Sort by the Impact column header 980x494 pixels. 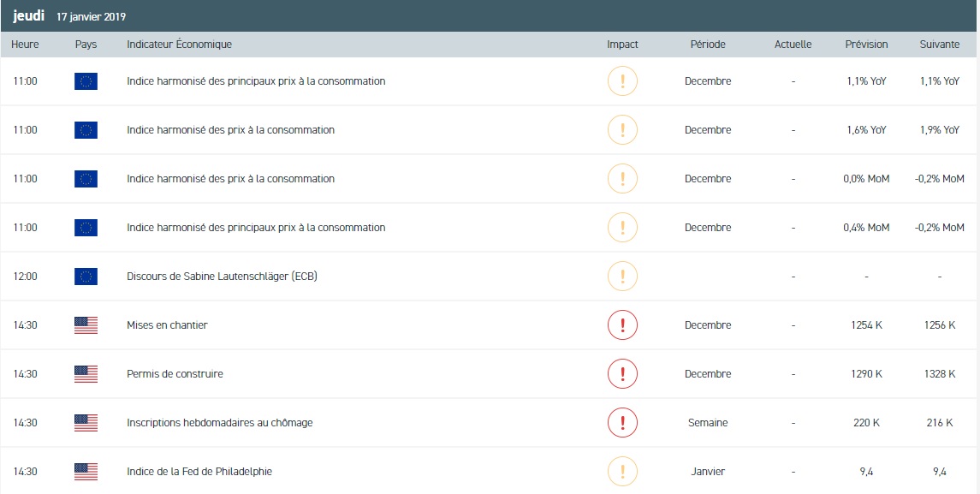[622, 45]
